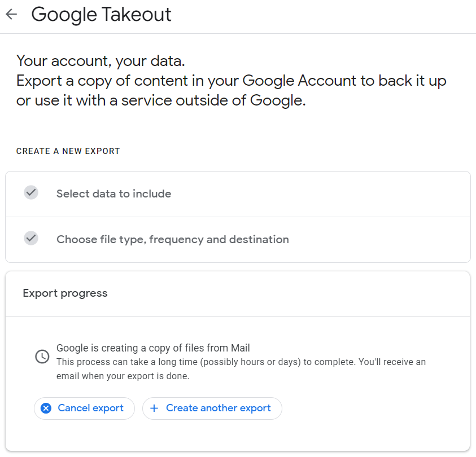Click the clock icon in Export progress
Screen dimensions: 476x457
pyautogui.click(x=42, y=357)
